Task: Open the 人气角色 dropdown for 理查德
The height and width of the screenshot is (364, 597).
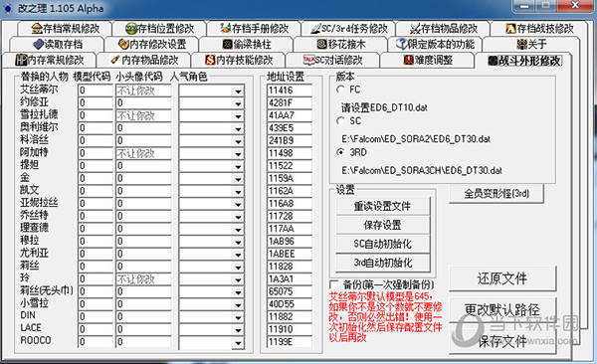Action: pos(238,229)
